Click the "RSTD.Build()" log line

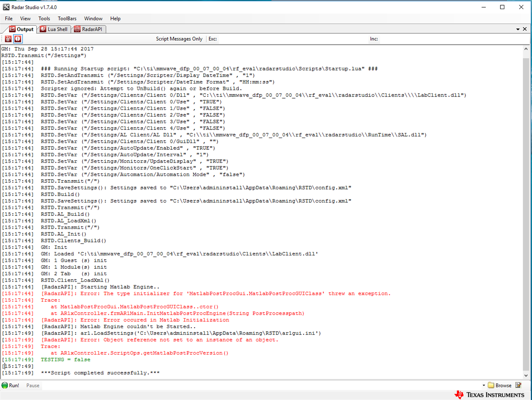point(61,194)
